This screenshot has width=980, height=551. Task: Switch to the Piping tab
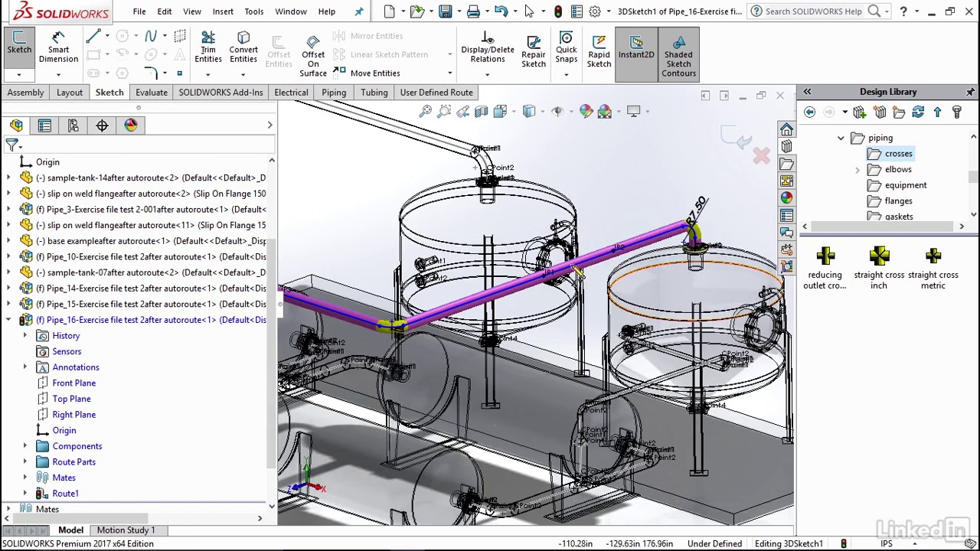[x=334, y=93]
